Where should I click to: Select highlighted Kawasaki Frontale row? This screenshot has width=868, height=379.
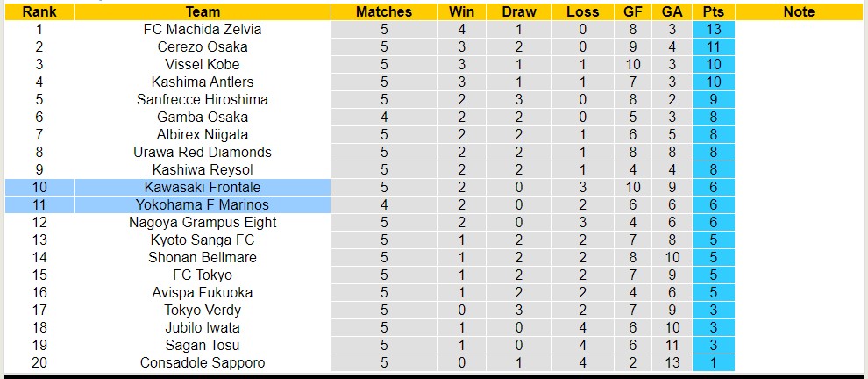[203, 187]
